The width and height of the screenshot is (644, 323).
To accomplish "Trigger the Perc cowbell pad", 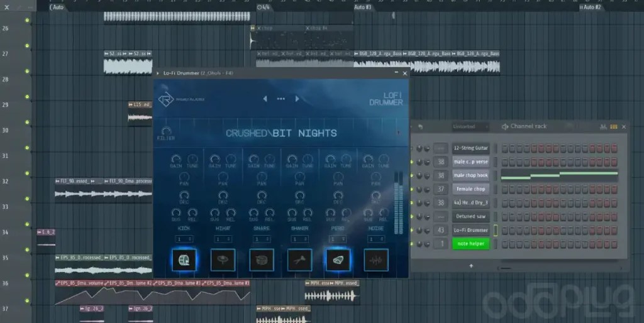I will tap(338, 260).
